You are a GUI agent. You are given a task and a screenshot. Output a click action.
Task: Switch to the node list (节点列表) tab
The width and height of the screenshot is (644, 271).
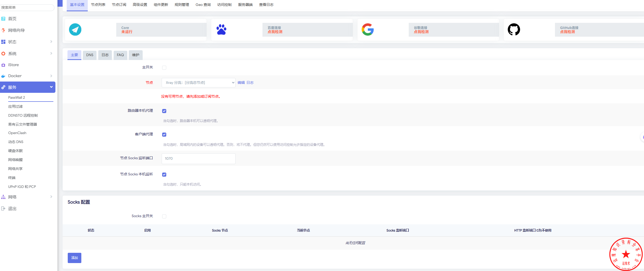pos(98,5)
